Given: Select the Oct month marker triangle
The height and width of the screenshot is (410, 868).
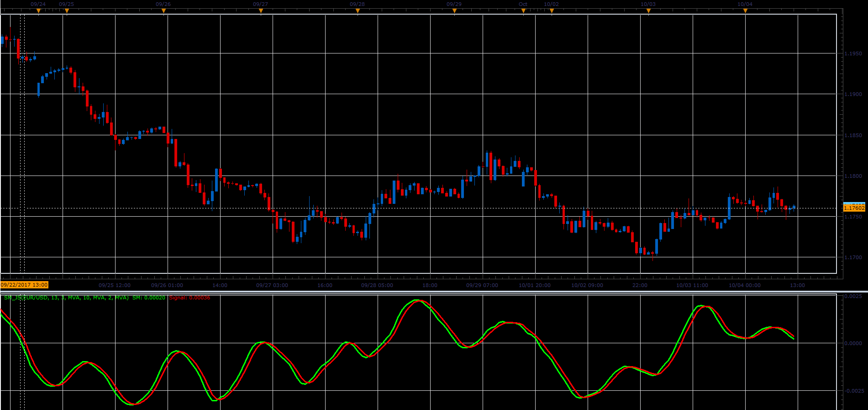Looking at the screenshot, I should click(523, 11).
